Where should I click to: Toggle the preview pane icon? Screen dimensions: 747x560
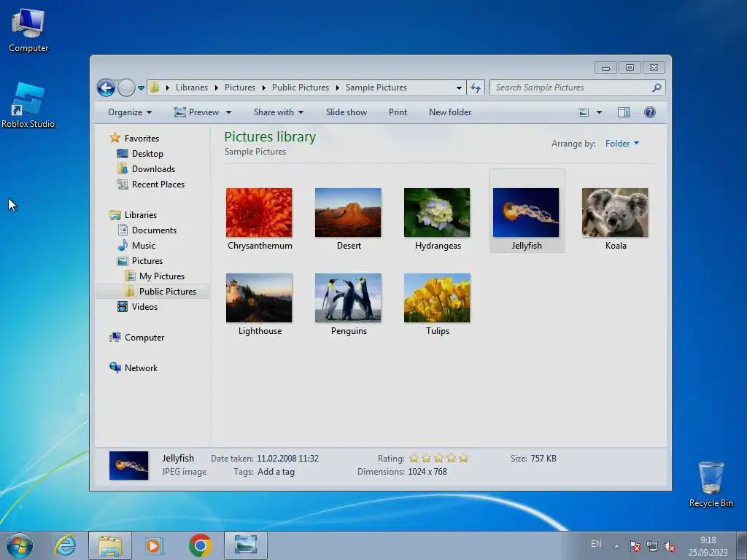[624, 112]
